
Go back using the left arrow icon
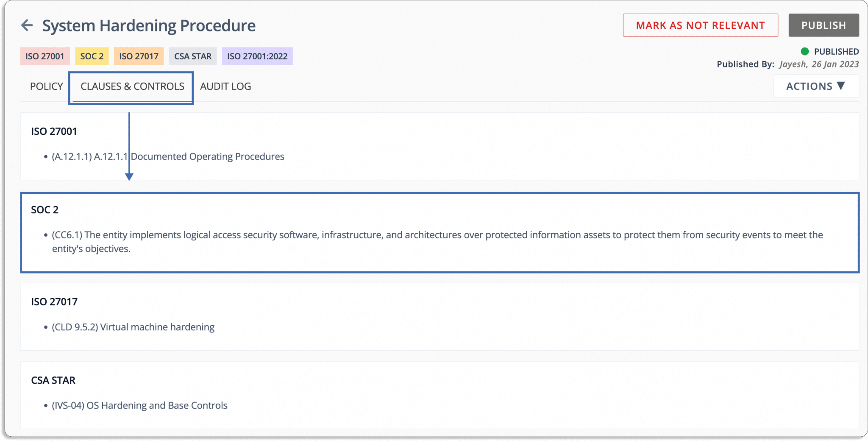pyautogui.click(x=27, y=25)
